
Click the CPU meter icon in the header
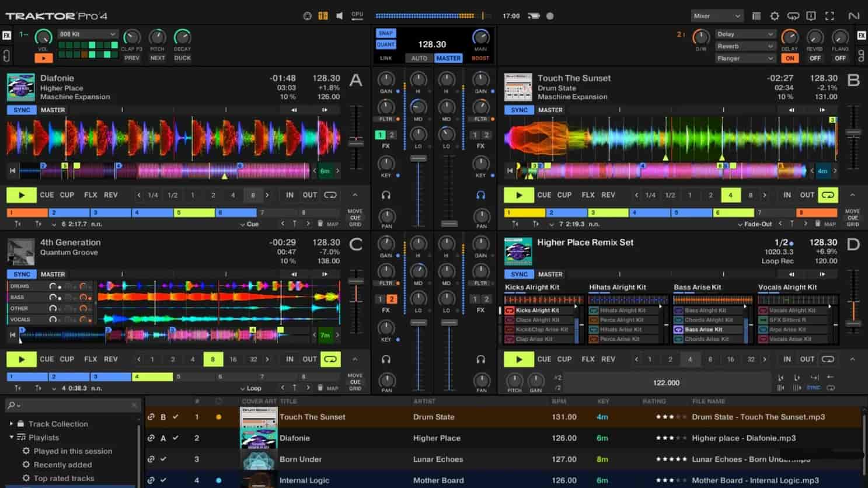357,14
